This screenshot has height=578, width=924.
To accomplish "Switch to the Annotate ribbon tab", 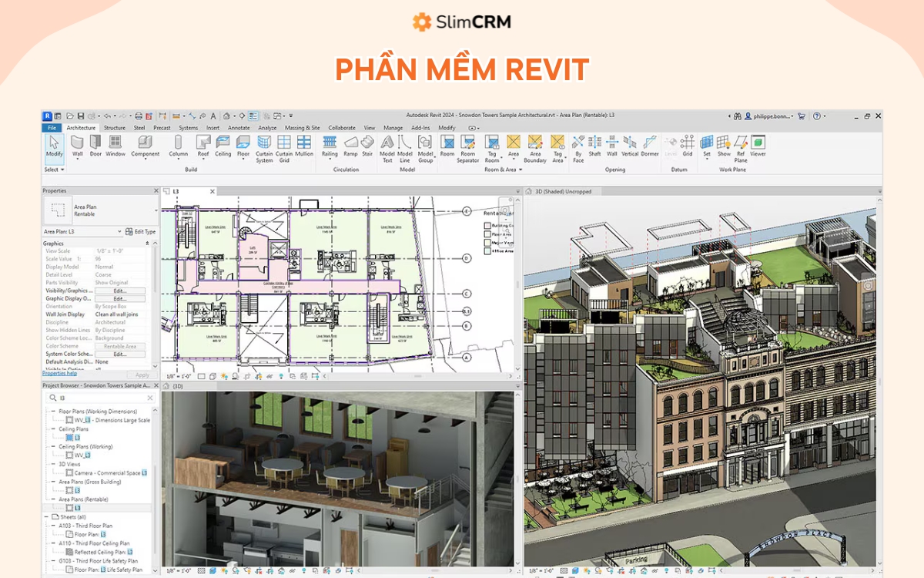I will click(239, 128).
